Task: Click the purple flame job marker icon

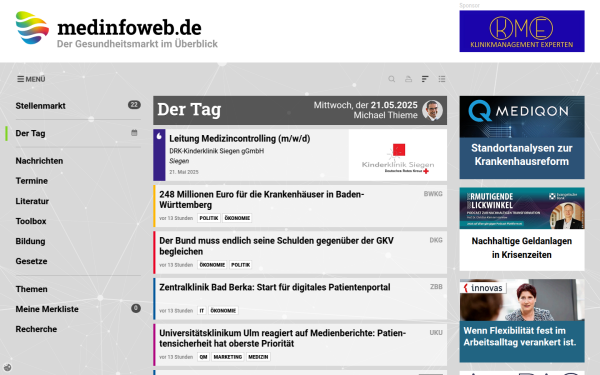Action: (x=159, y=136)
